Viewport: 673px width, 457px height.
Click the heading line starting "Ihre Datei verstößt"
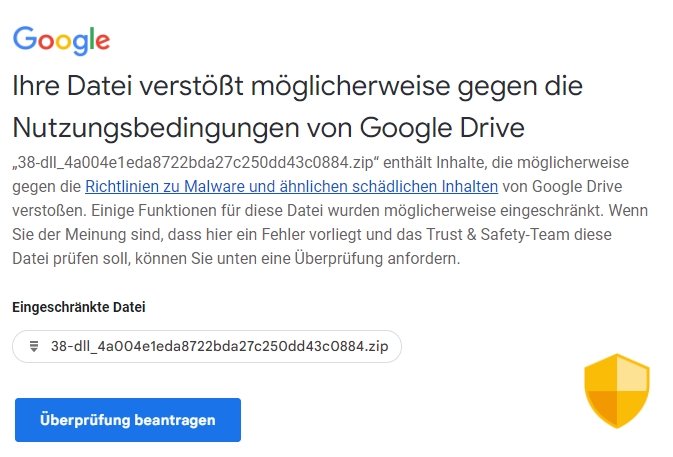coord(297,85)
